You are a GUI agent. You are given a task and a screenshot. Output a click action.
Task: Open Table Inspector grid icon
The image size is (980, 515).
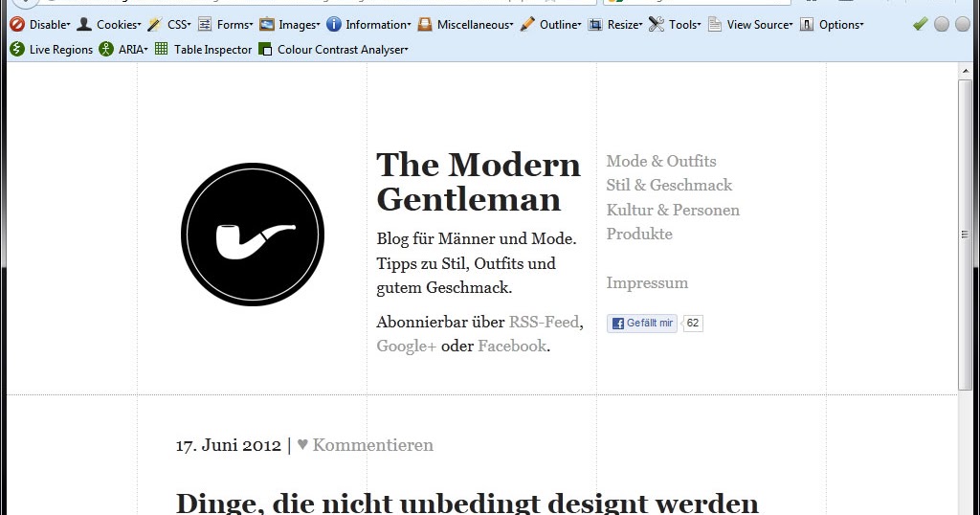click(x=161, y=49)
